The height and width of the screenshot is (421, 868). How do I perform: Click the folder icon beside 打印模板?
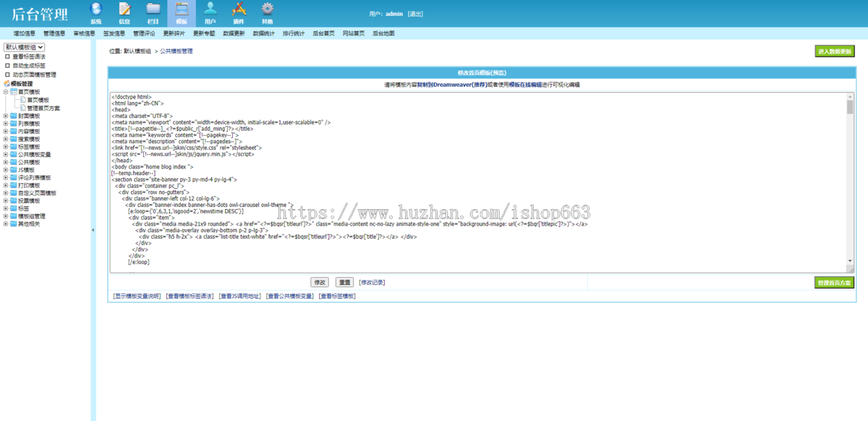click(14, 186)
